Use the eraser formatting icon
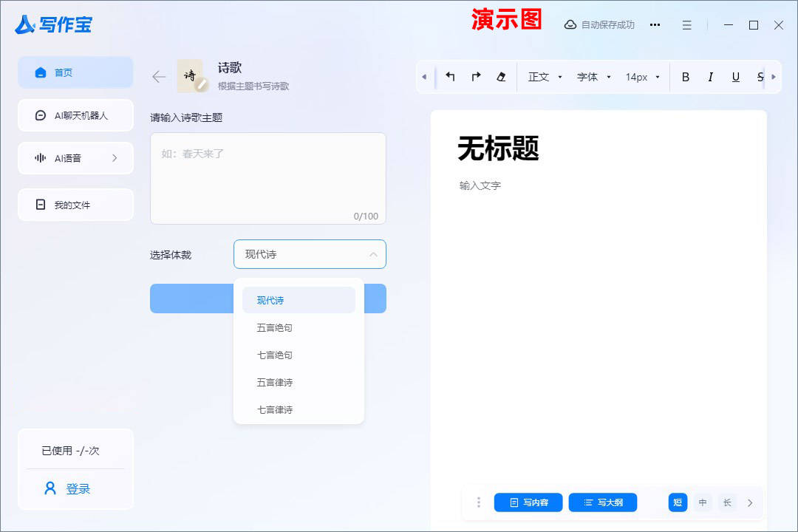 pos(501,77)
